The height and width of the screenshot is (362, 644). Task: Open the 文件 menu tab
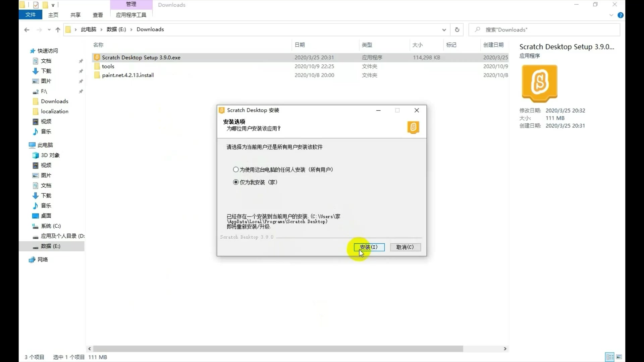click(x=30, y=15)
